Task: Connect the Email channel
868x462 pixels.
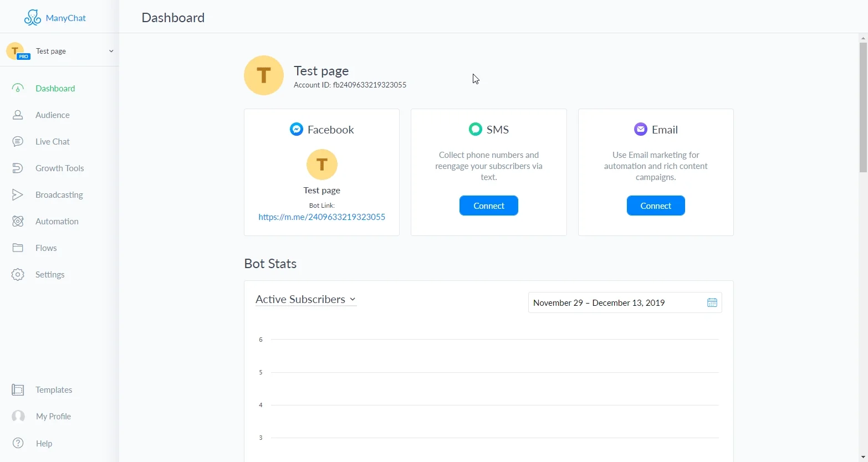Action: click(x=656, y=206)
